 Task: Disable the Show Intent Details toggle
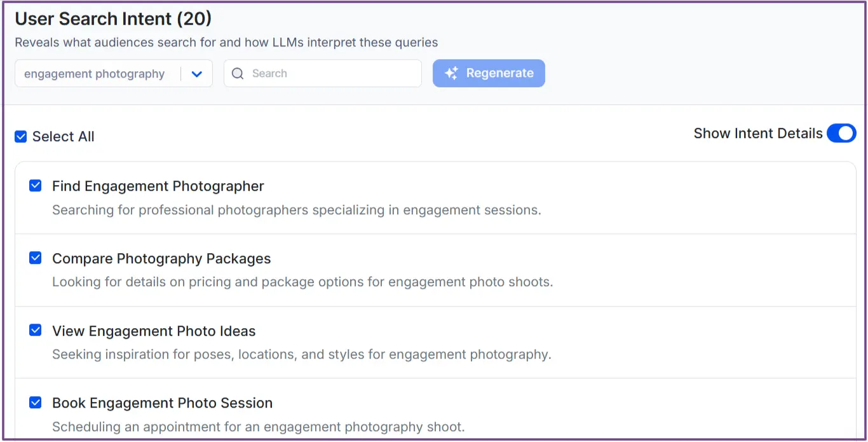tap(841, 134)
